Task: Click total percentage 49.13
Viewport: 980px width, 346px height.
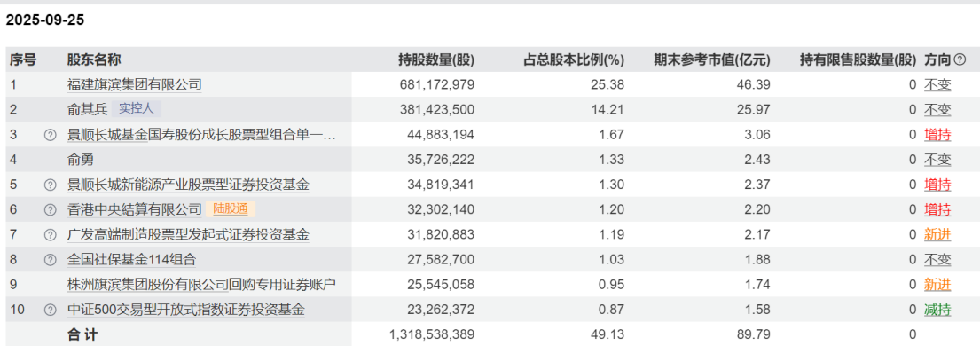Action: (608, 335)
